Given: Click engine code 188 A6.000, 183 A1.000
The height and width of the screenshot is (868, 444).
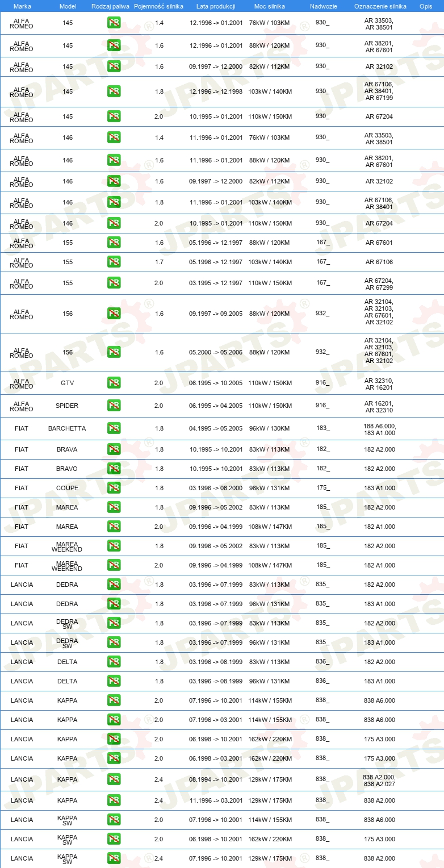Looking at the screenshot, I should [x=379, y=429].
